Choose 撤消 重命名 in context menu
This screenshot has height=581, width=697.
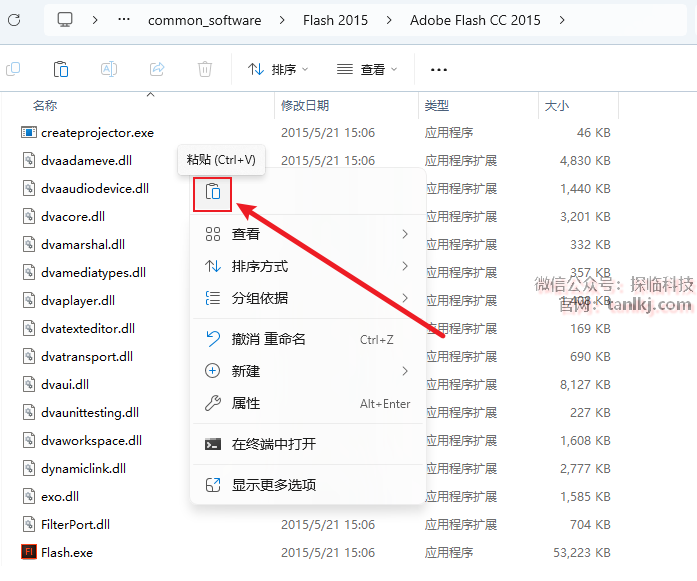tap(307, 339)
